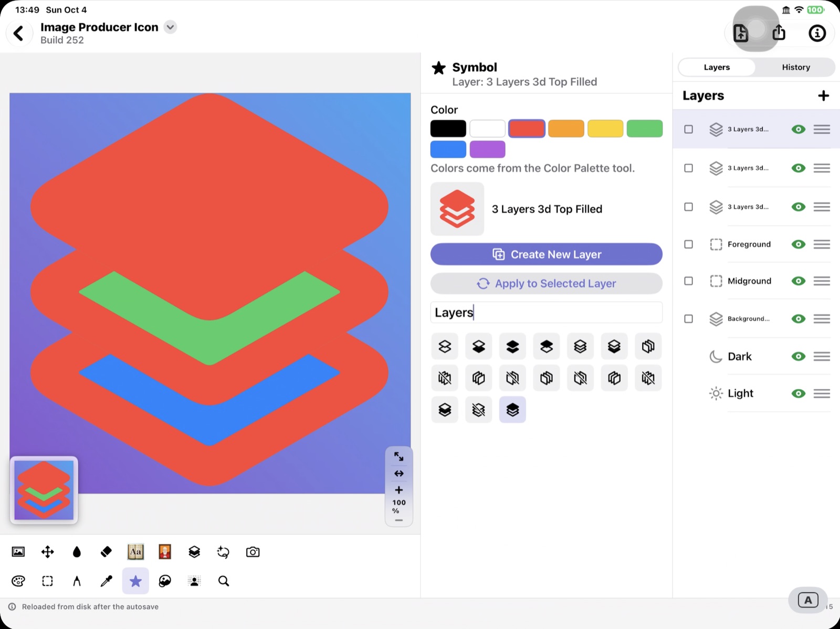
Task: Open the magnifier search tool
Action: (224, 581)
